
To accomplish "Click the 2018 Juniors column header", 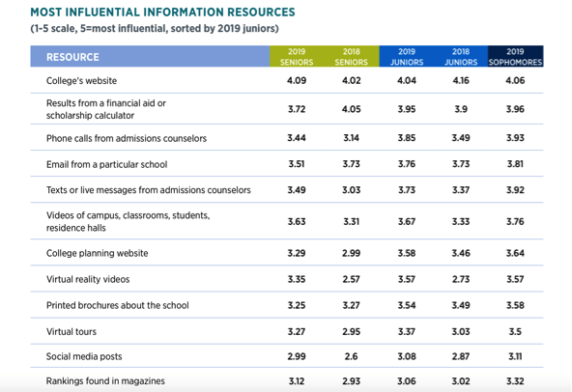I will point(461,57).
